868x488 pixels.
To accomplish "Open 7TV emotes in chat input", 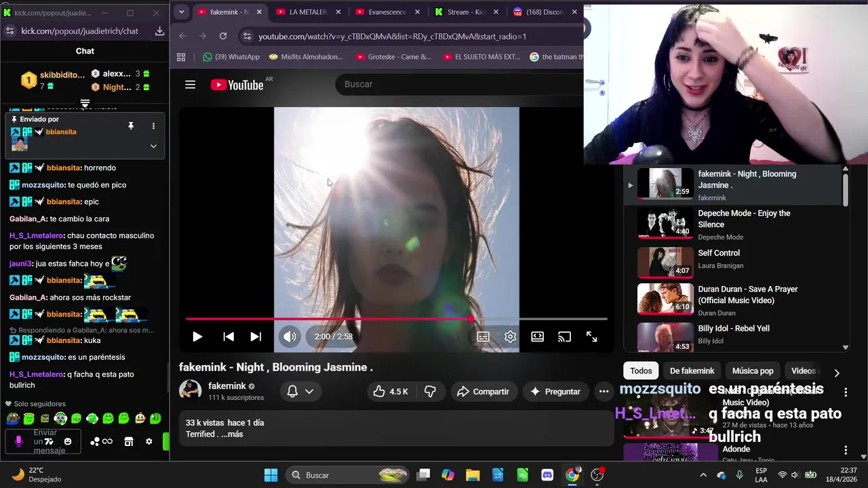I will (x=49, y=442).
